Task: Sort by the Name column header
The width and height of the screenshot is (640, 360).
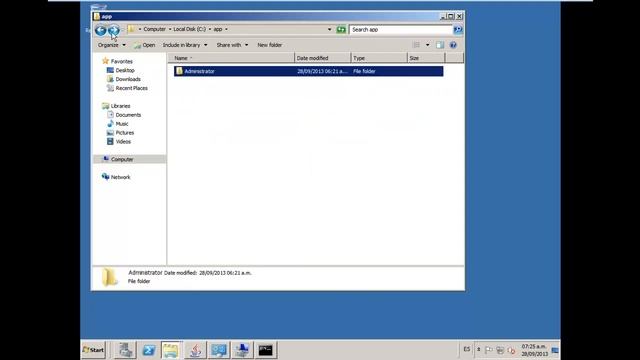Action: 231,58
